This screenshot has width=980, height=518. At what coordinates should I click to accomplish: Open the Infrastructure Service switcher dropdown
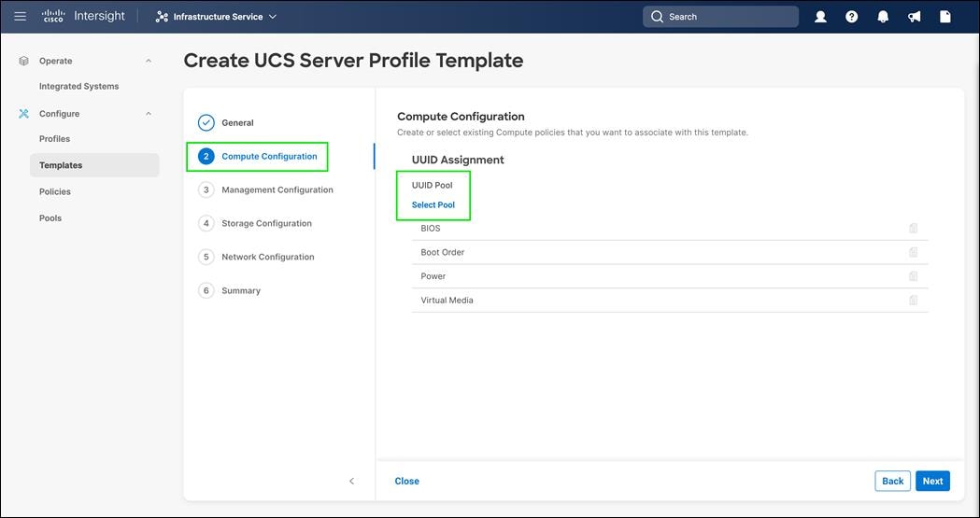(x=216, y=17)
